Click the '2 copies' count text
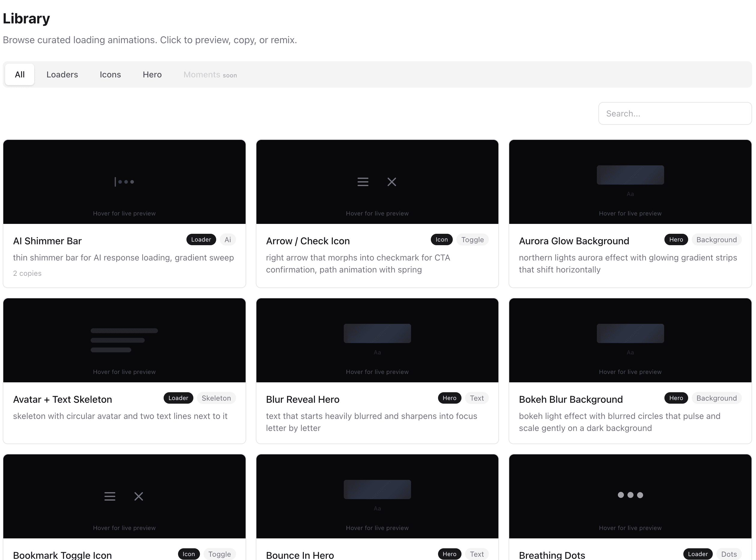Viewport: 756px width, 560px height. tap(27, 273)
